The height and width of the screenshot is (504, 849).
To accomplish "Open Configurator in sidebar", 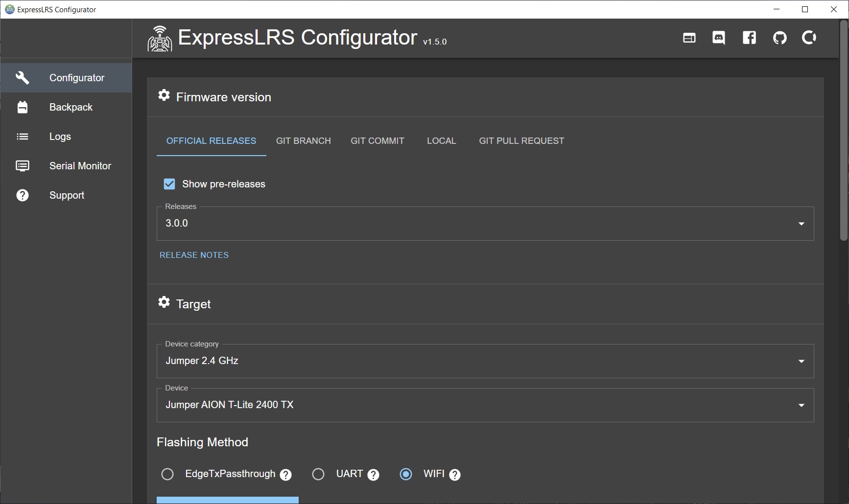I will (66, 78).
